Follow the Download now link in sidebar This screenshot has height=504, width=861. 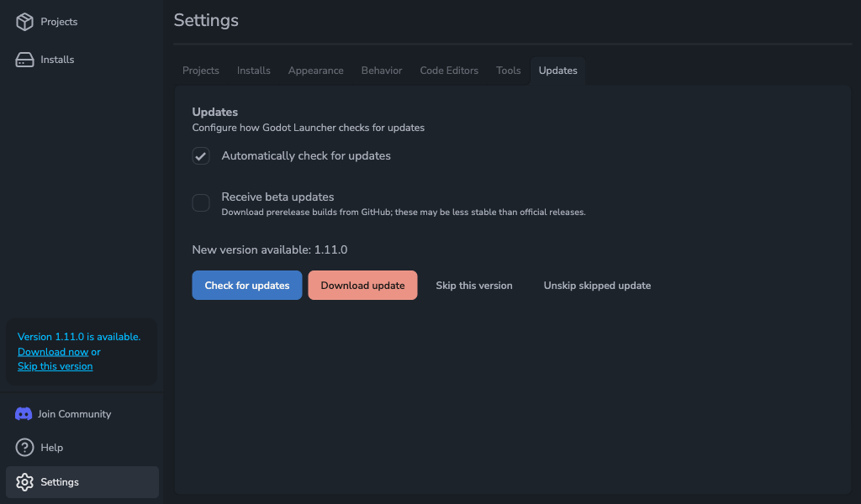tap(53, 351)
